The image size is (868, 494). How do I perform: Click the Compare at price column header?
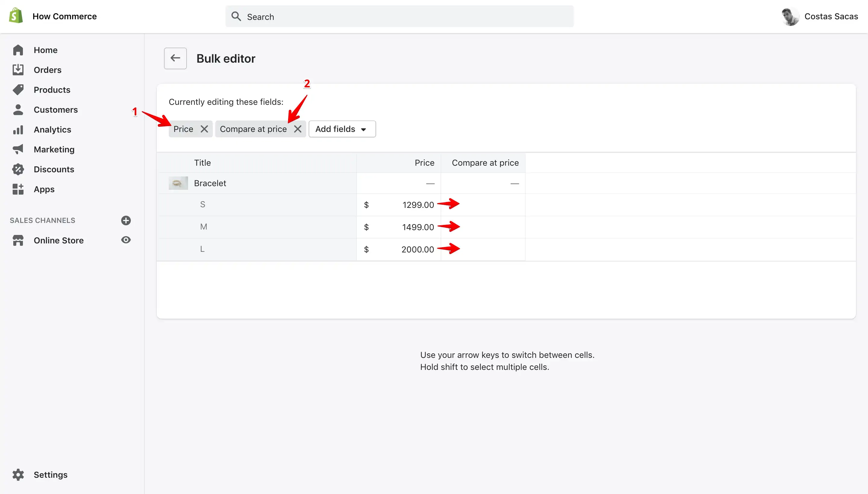485,163
